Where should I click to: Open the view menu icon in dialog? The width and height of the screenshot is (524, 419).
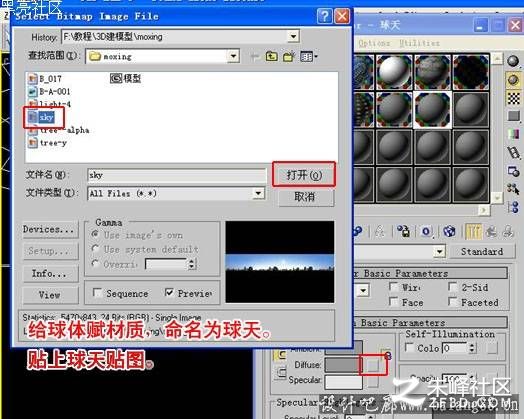(x=308, y=56)
